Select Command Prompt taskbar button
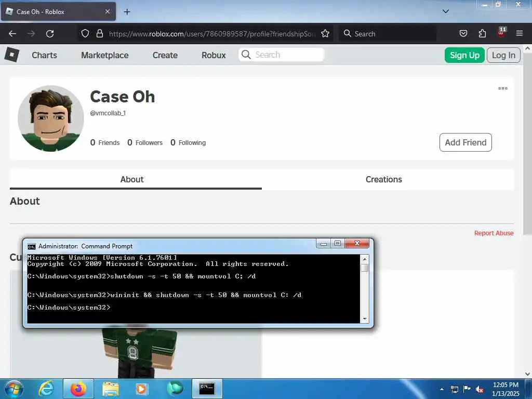 (x=207, y=389)
